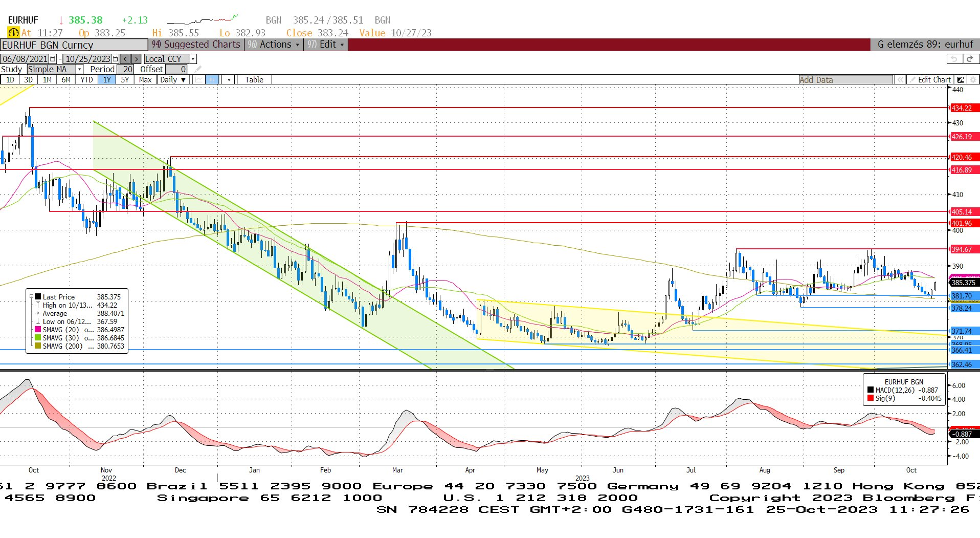Viewport: 980px width, 538px height.
Task: Click the Period value field 20
Action: tap(125, 69)
